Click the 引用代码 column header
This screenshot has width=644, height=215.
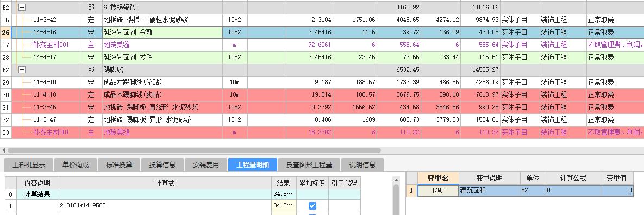[x=344, y=183]
